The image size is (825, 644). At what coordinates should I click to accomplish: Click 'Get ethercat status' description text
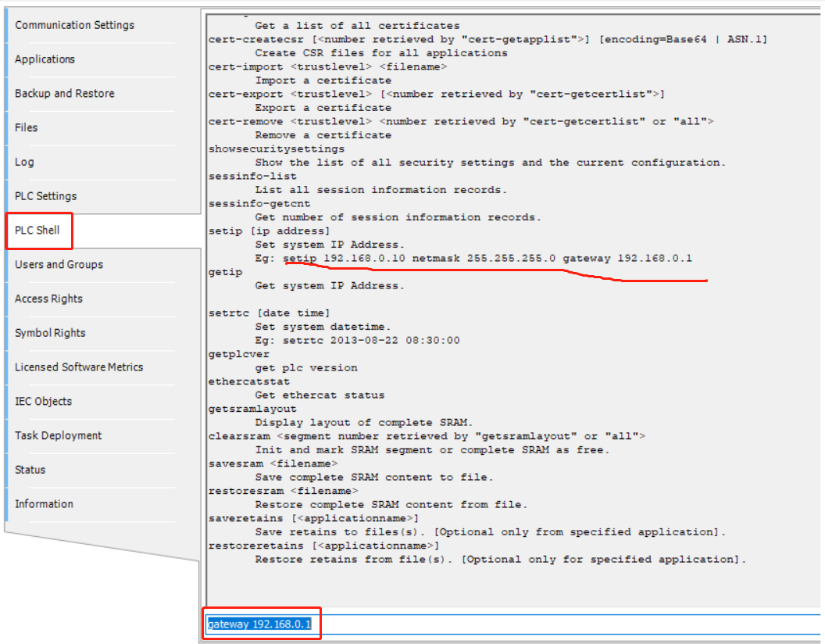pyautogui.click(x=320, y=395)
